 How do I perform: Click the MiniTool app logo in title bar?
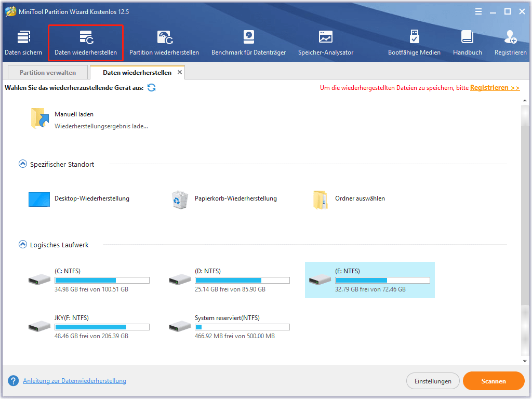coord(10,11)
